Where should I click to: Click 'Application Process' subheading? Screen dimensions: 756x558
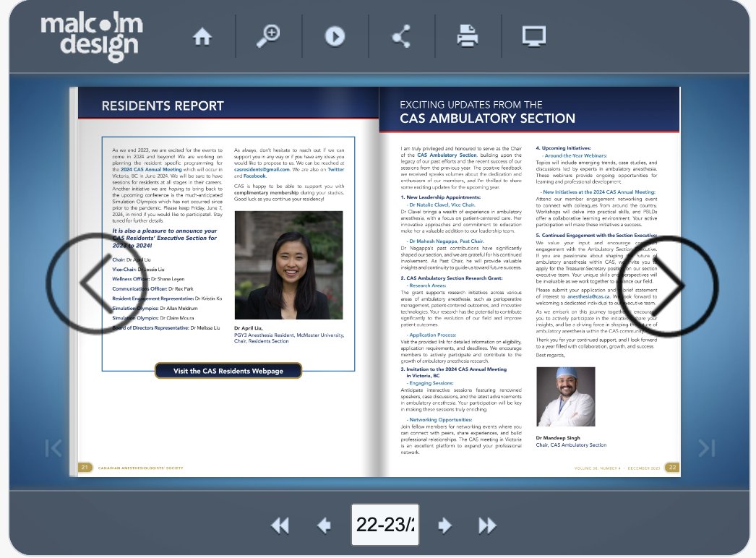coord(431,335)
